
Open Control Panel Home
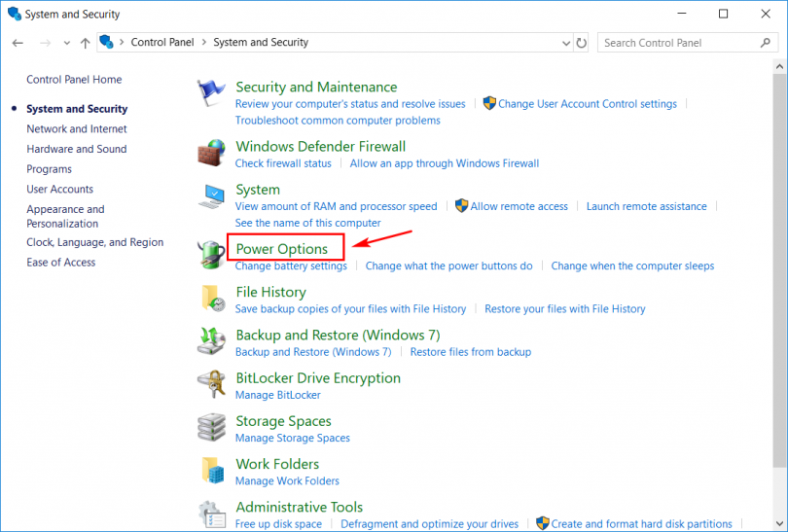74,80
